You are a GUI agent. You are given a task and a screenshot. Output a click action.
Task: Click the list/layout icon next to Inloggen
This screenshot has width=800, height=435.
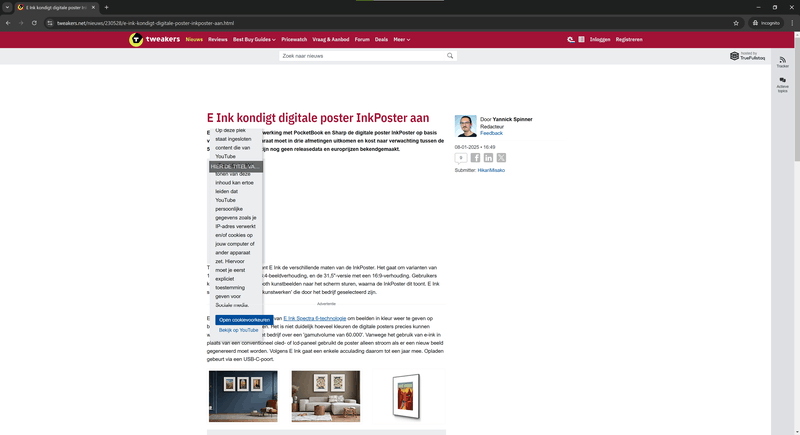(581, 39)
